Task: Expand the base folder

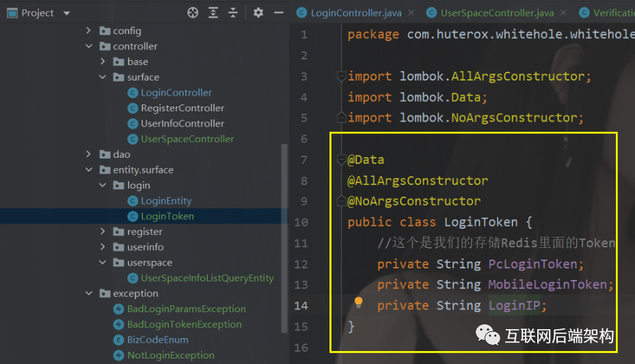Action: coord(103,61)
